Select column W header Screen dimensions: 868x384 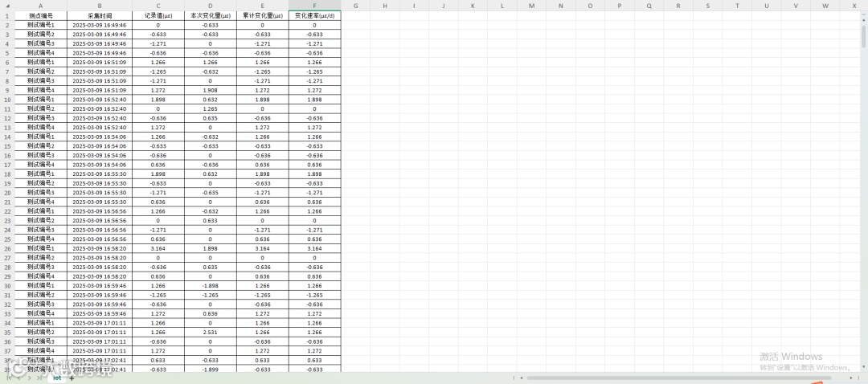(825, 6)
